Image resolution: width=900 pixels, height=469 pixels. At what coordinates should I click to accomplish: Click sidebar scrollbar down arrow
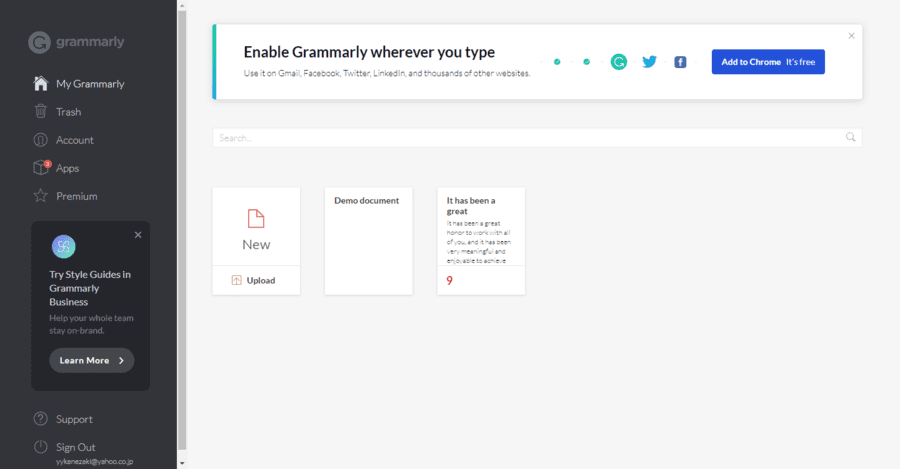click(x=182, y=463)
